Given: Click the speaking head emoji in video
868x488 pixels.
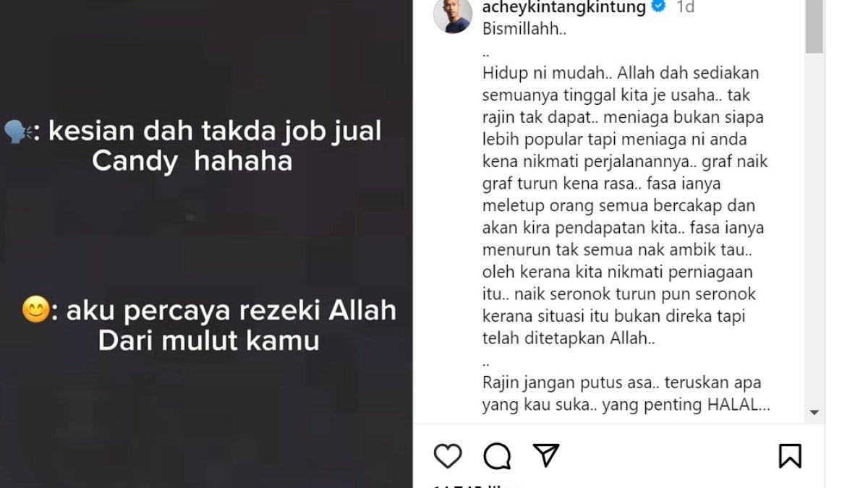Looking at the screenshot, I should click(x=16, y=133).
